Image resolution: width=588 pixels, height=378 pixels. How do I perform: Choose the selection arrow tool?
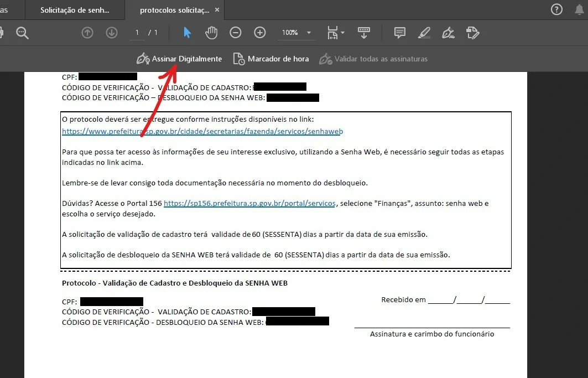pyautogui.click(x=187, y=33)
